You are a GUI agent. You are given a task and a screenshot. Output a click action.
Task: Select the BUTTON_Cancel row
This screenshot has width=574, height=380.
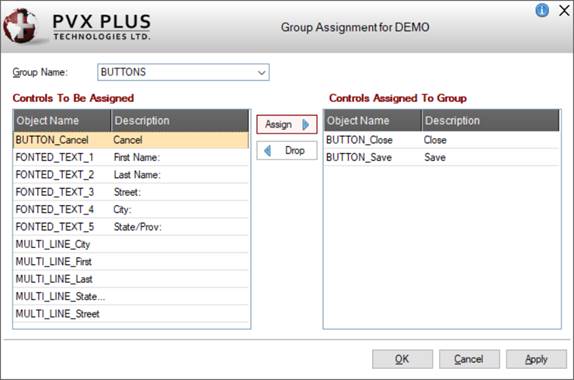point(131,140)
